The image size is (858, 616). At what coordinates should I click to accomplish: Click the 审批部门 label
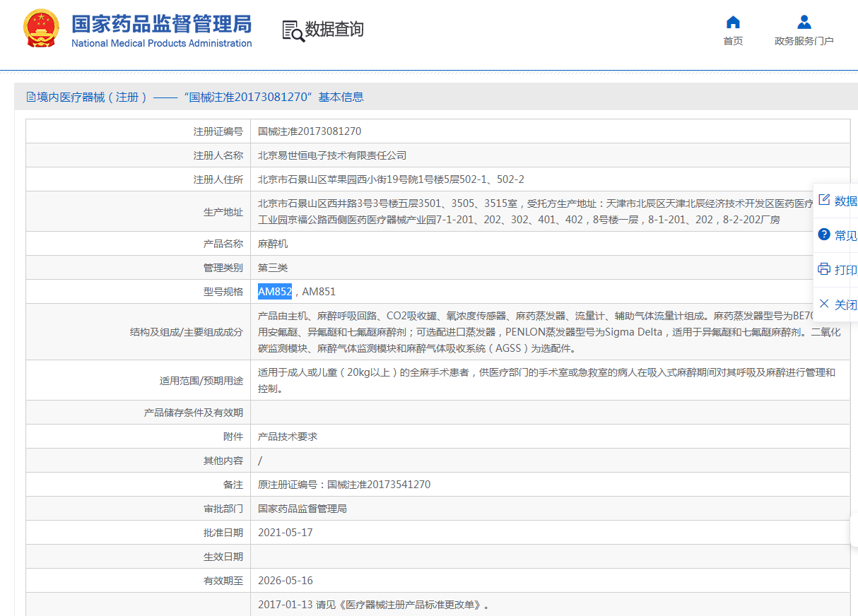coord(223,509)
